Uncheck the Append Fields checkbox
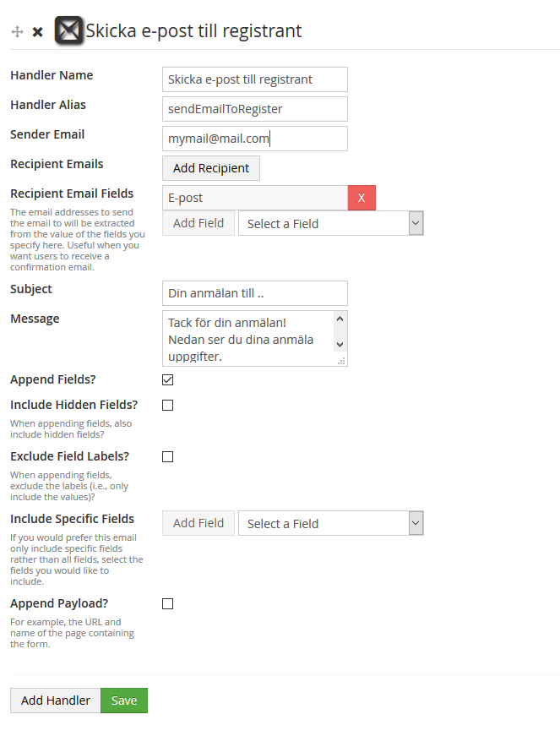 167,379
